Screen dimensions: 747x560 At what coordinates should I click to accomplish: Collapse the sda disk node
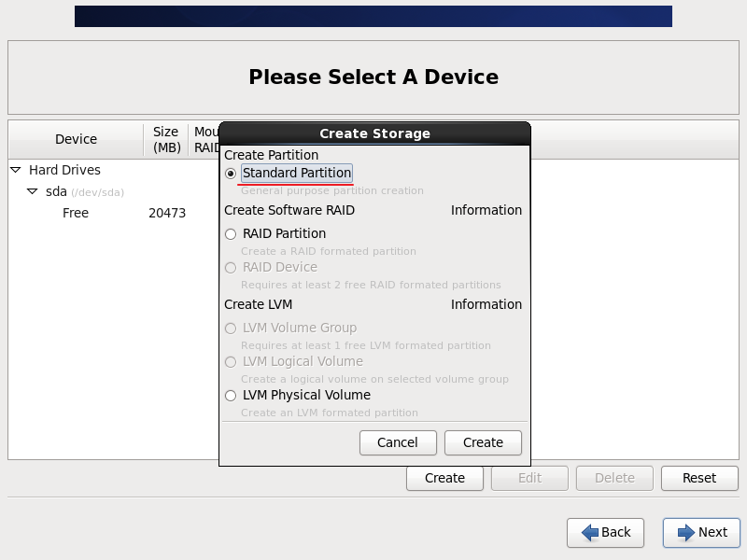pos(33,191)
